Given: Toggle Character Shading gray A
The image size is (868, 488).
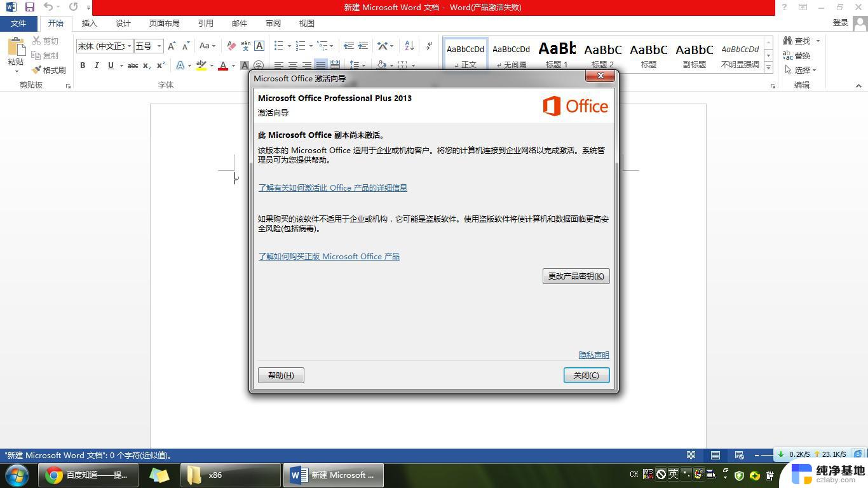Looking at the screenshot, I should [244, 65].
